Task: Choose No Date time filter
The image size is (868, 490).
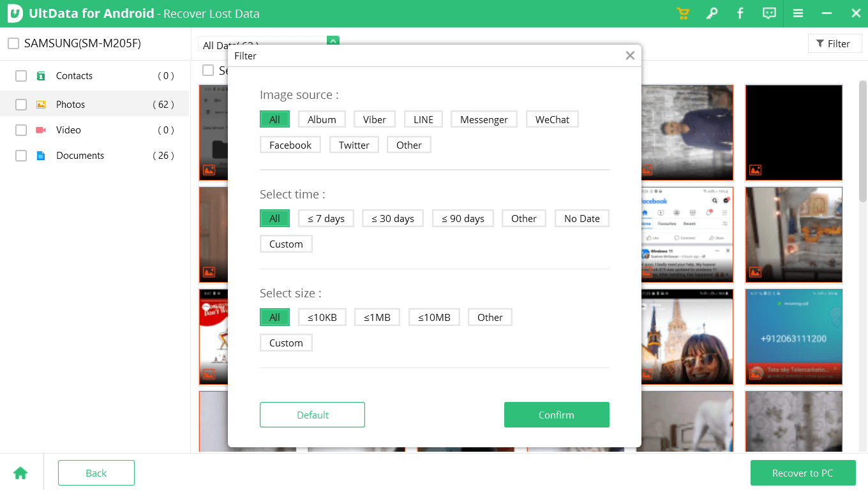Action: point(582,218)
